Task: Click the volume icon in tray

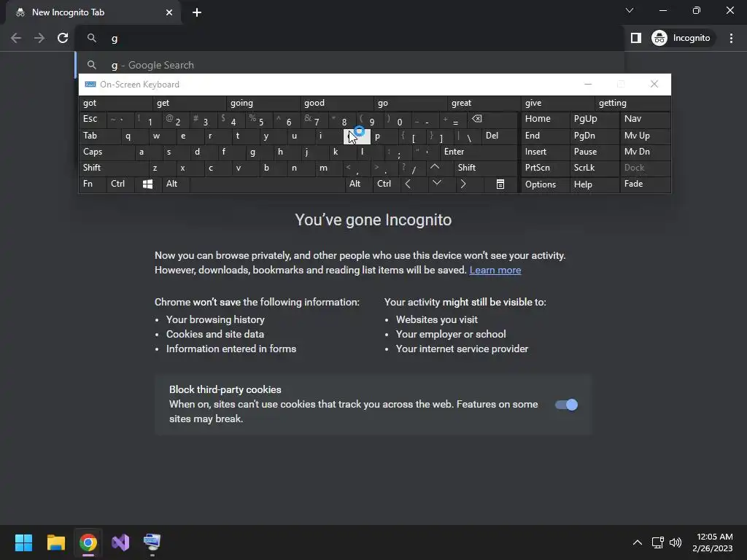Action: [676, 542]
